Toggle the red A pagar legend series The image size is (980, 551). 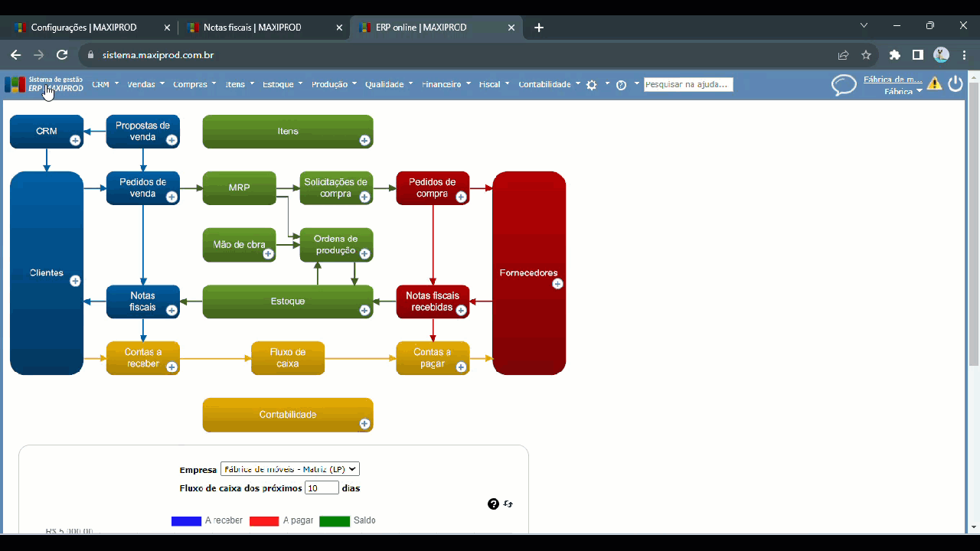(264, 521)
